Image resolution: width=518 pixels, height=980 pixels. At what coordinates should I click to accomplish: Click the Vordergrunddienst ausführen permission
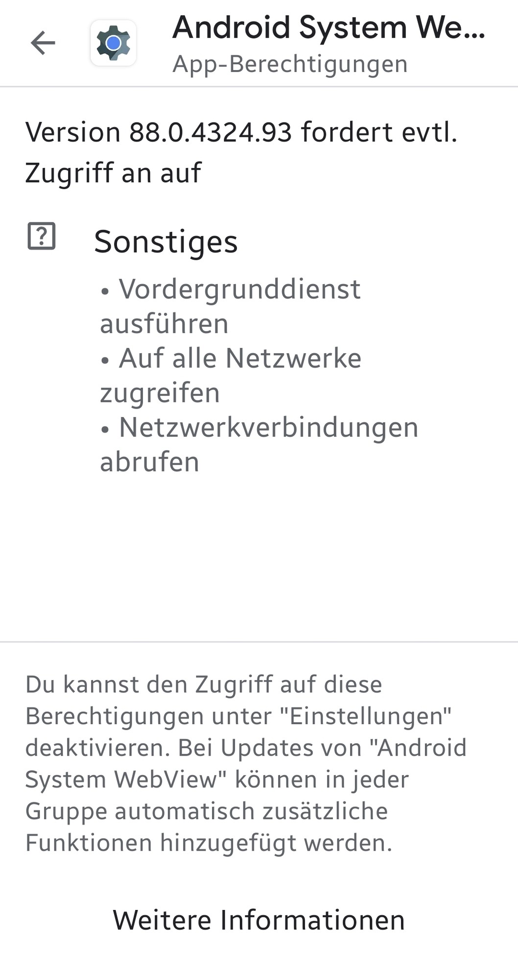tap(230, 306)
